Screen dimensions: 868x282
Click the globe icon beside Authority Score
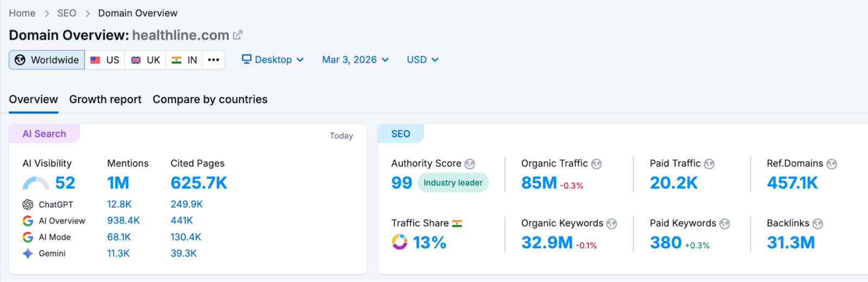[470, 164]
